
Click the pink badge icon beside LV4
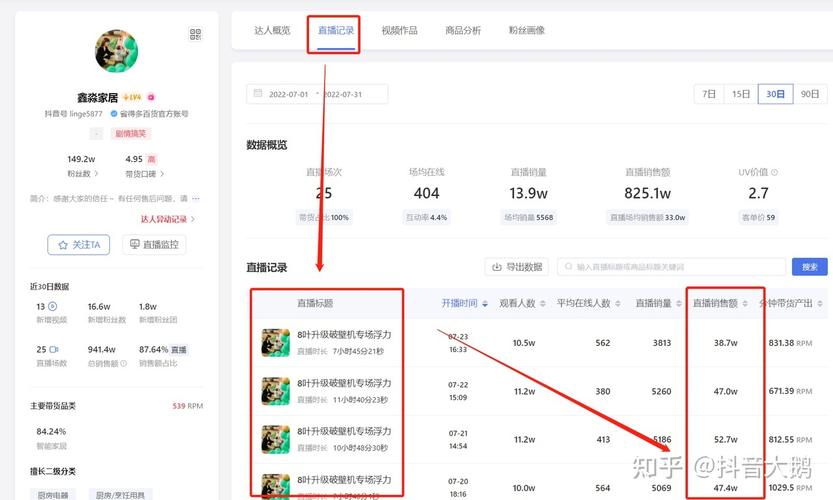[151, 97]
